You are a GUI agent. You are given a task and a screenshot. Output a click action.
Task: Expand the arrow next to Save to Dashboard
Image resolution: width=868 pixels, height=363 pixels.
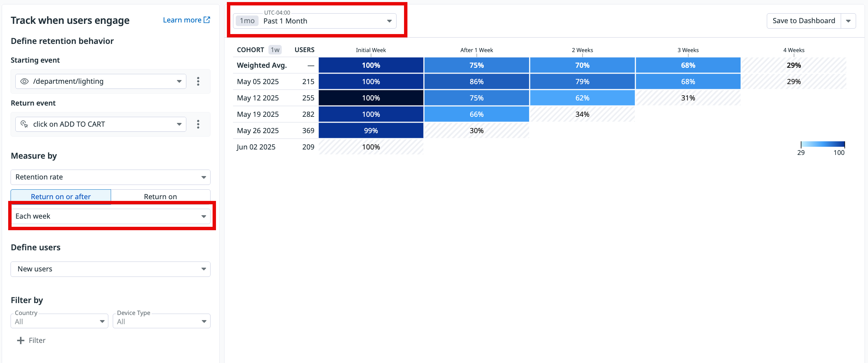tap(848, 21)
